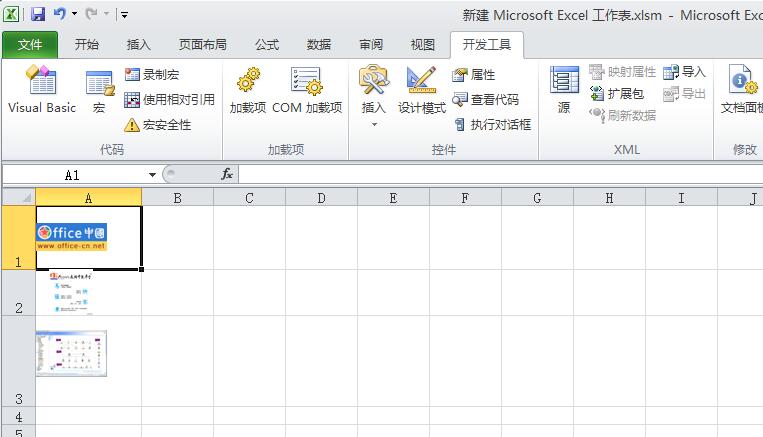The image size is (763, 437).
Task: Click the grayed-out Redo button
Action: pos(91,14)
